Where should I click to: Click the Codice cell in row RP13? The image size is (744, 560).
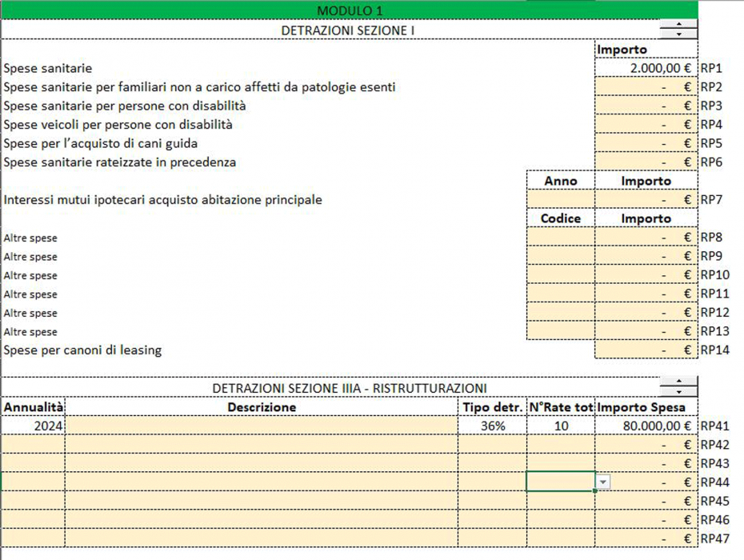(x=560, y=331)
